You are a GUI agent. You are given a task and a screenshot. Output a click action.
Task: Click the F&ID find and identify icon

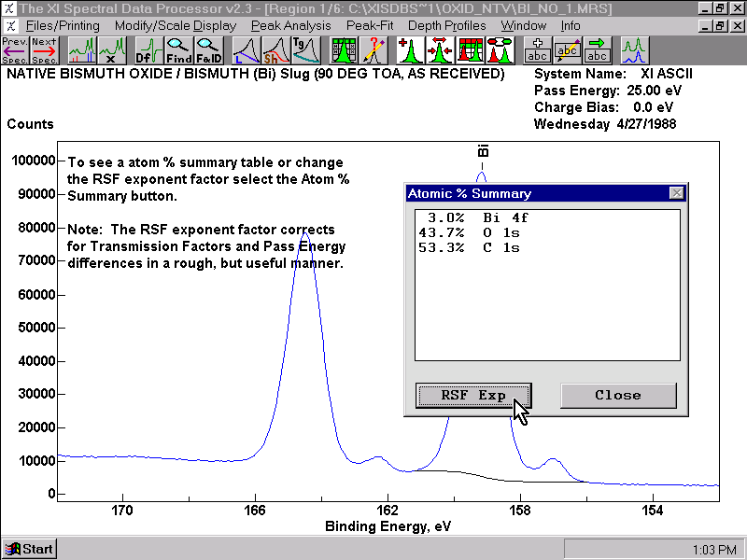click(208, 50)
